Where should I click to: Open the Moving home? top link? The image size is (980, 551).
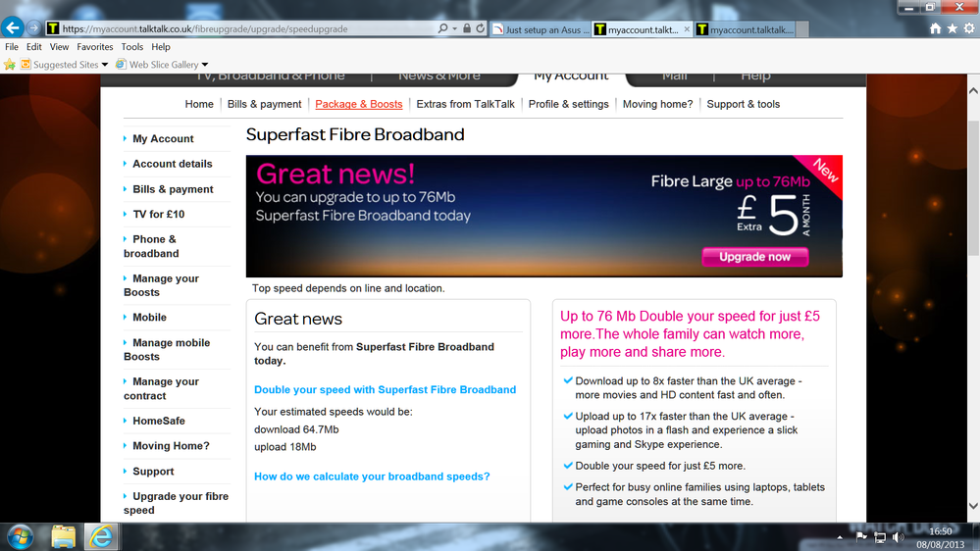pyautogui.click(x=657, y=104)
